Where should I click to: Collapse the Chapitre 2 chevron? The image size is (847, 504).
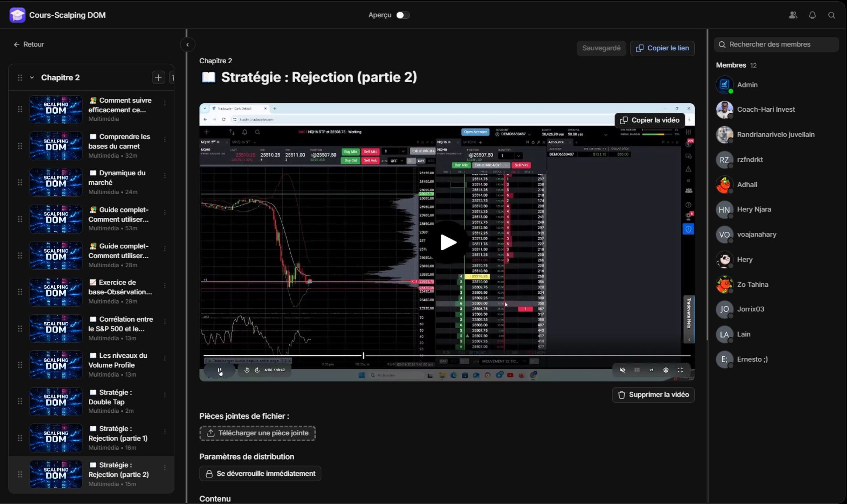point(32,77)
